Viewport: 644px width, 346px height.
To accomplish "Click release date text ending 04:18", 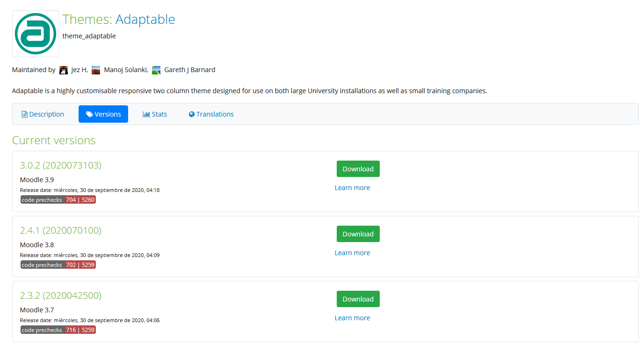I will [90, 190].
